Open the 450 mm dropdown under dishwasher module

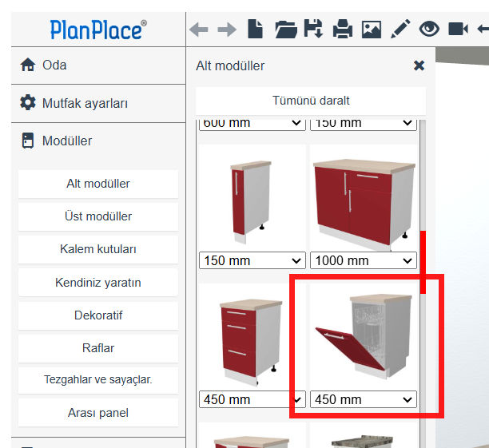[x=364, y=399]
